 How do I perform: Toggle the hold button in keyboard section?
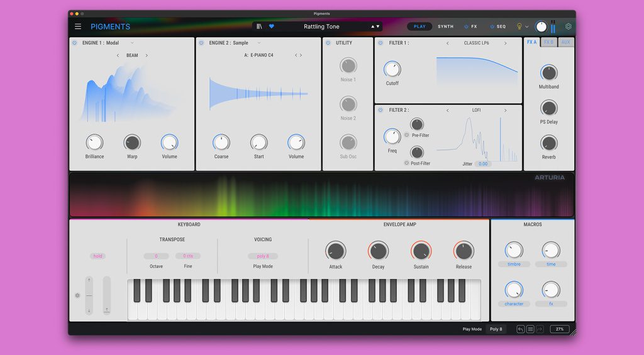[97, 256]
